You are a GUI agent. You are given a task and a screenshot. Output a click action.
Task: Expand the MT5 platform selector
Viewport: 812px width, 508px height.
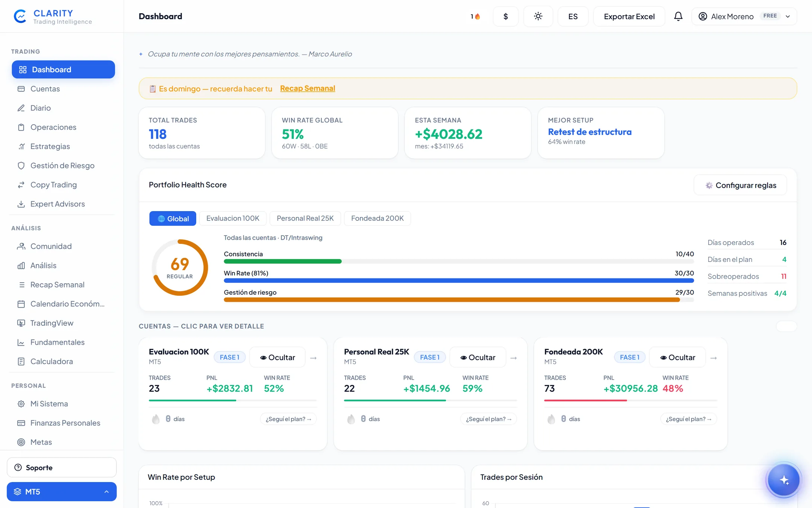62,491
